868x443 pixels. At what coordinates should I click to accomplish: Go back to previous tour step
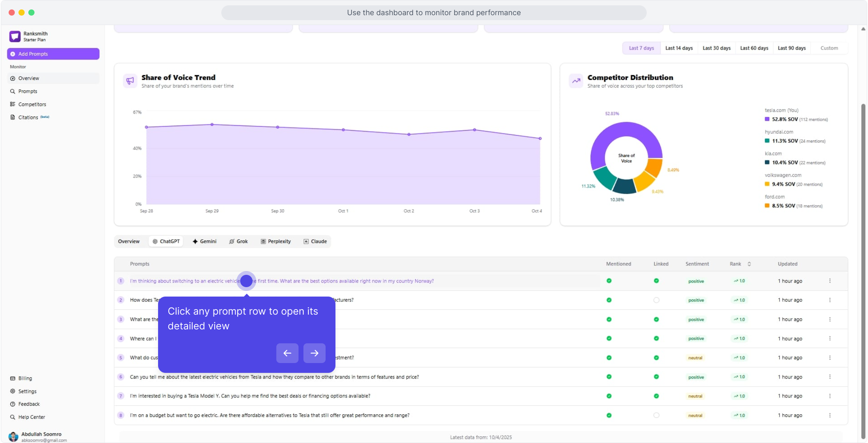pos(287,353)
